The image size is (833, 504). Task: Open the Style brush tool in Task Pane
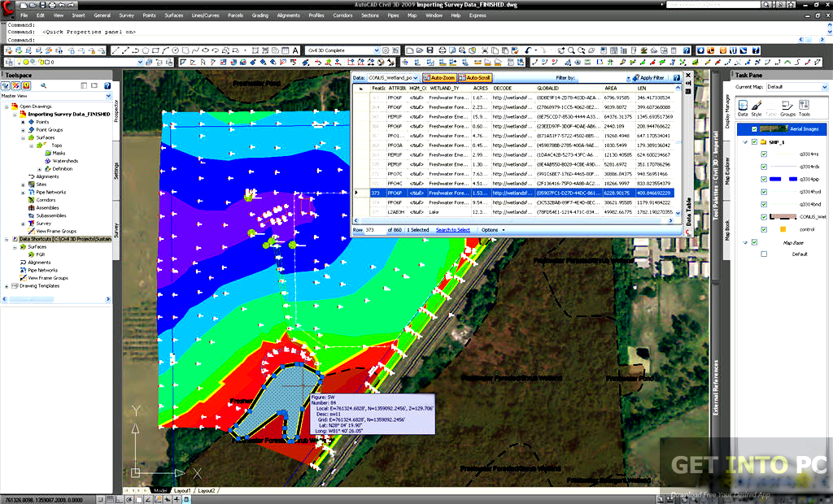click(x=757, y=108)
